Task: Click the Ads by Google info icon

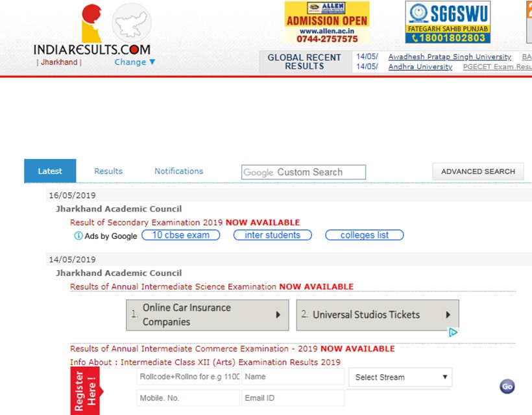Action: tap(79, 236)
